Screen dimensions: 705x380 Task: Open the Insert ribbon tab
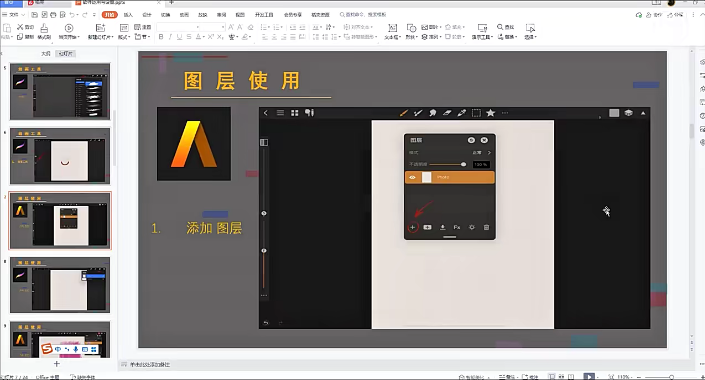tap(128, 15)
